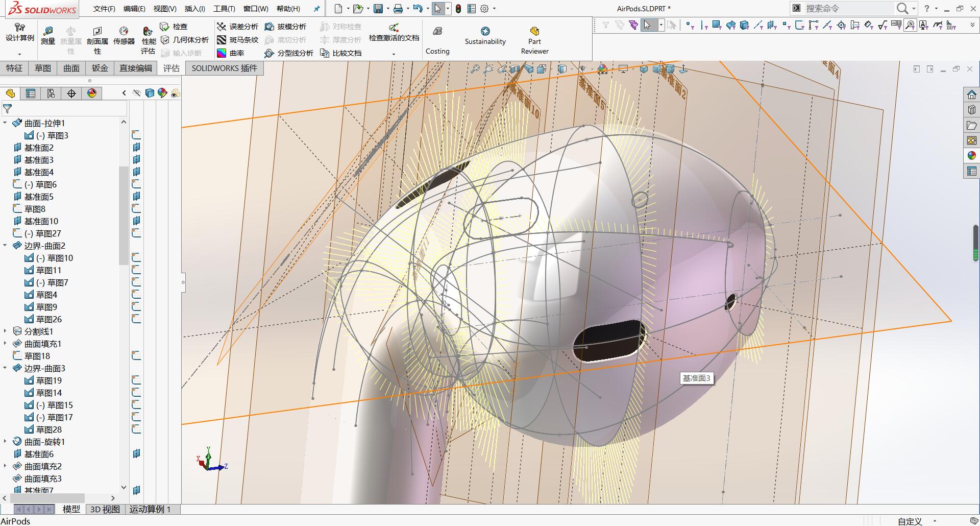The height and width of the screenshot is (526, 980).
Task: Switch to the 3D 视图 bottom tab
Action: [x=105, y=509]
